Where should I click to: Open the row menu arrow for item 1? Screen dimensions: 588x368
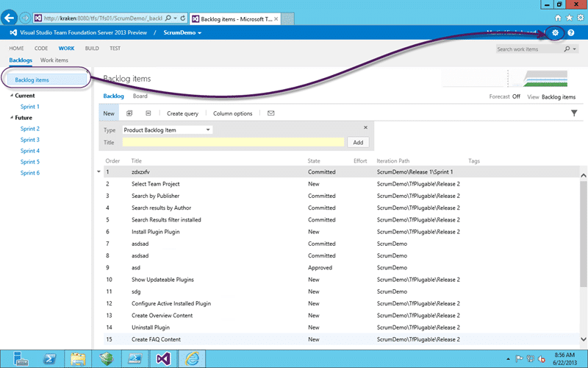[98, 171]
